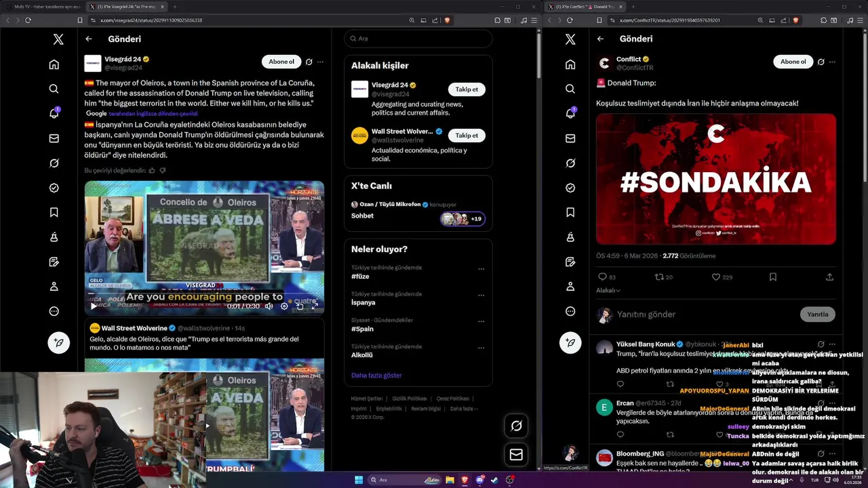Click Brave shield icon in left window address bar
868x488 pixels.
pos(447,20)
